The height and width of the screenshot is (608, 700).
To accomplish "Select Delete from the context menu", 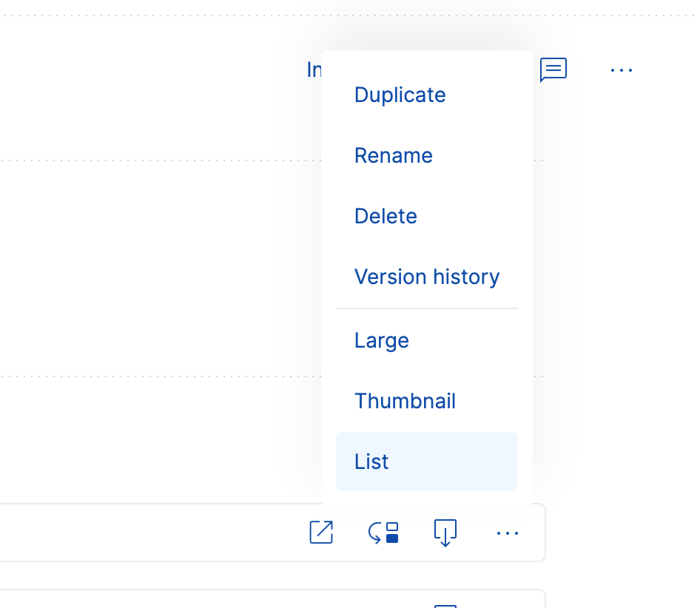I will click(386, 216).
